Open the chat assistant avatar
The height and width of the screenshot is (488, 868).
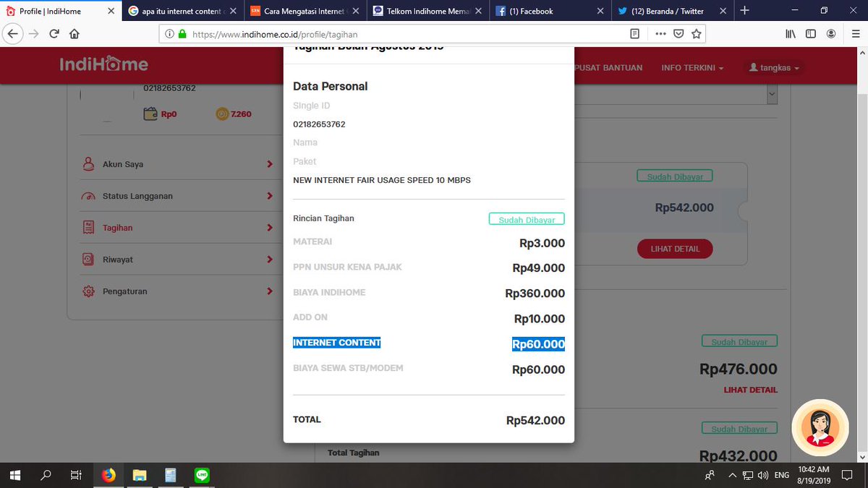820,427
